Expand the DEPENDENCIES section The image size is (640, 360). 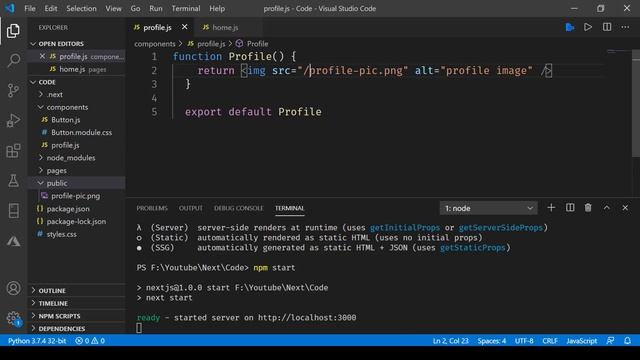pyautogui.click(x=76, y=328)
